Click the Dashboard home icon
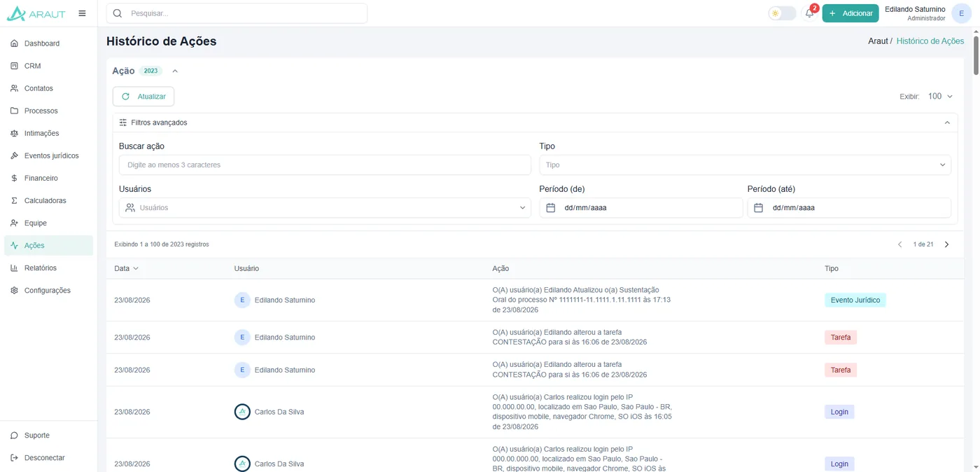The image size is (980, 472). click(x=14, y=43)
